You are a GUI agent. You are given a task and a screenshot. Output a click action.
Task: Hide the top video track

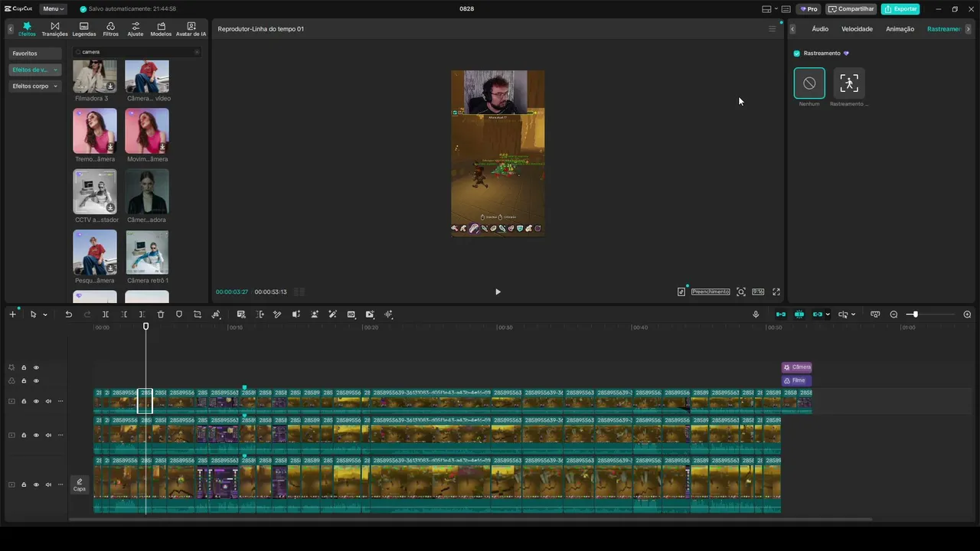36,402
